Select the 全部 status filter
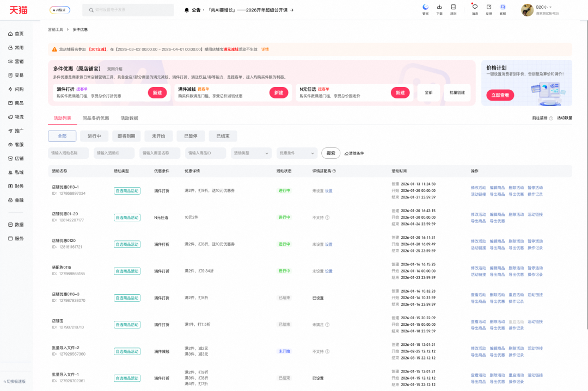 [x=62, y=136]
